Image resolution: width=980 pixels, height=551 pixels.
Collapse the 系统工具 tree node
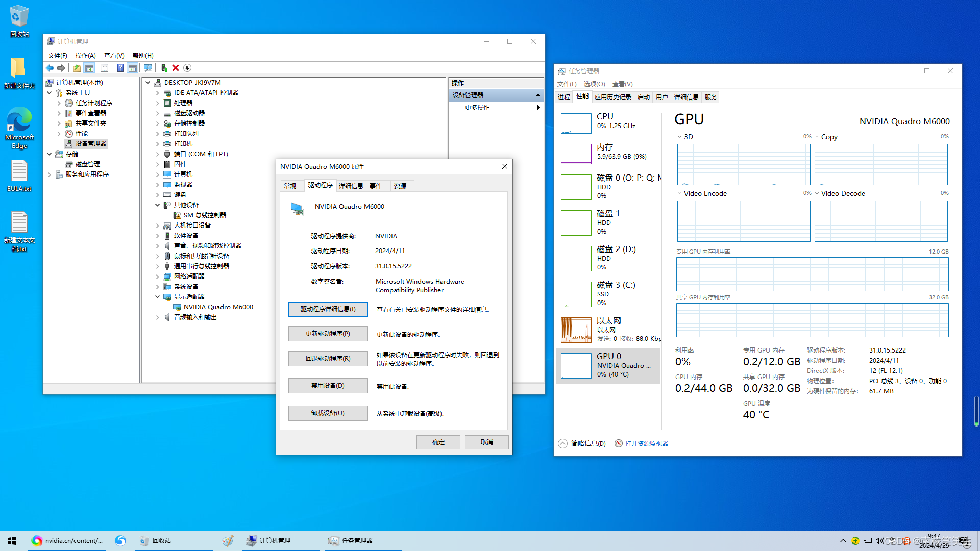tap(50, 93)
